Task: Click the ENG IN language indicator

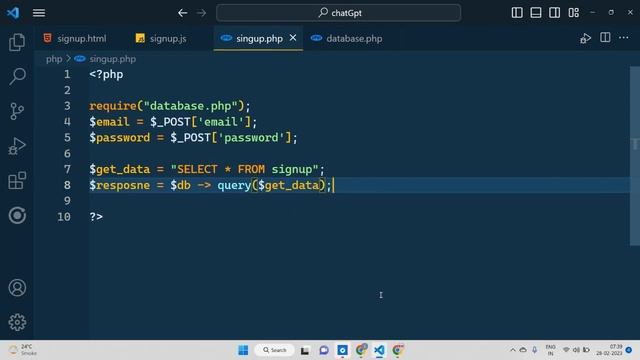Action: pos(550,350)
